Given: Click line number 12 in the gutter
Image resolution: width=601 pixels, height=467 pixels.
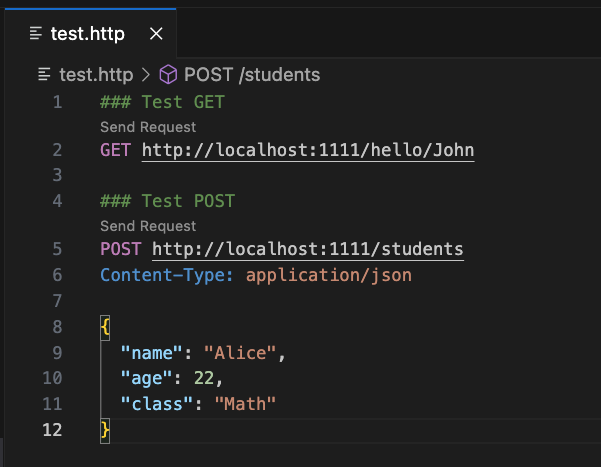Looking at the screenshot, I should (53, 430).
